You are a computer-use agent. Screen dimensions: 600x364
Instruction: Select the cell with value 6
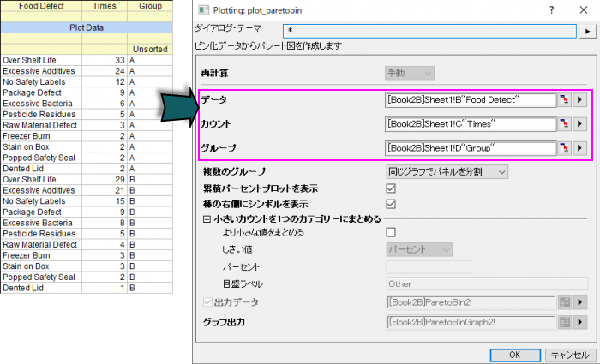click(105, 104)
